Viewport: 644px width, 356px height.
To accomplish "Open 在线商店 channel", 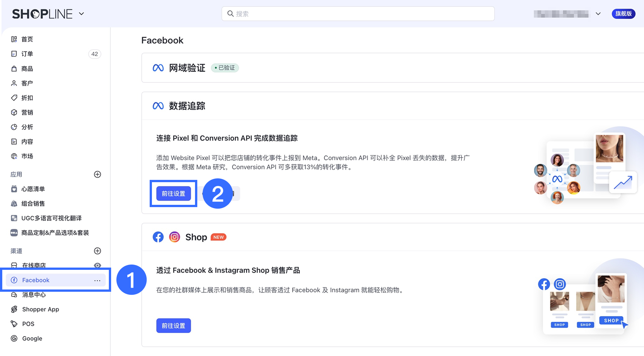I will pyautogui.click(x=34, y=265).
